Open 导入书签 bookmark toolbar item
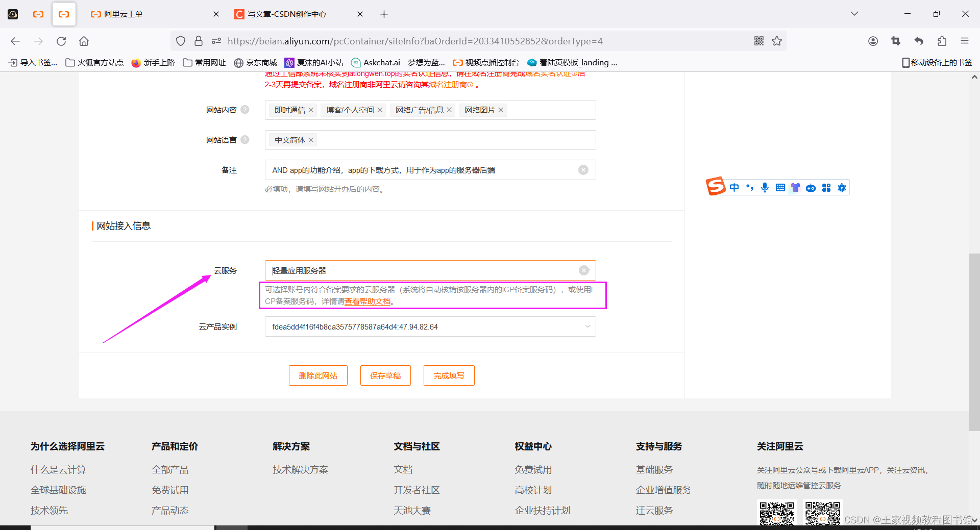The image size is (980, 530). click(x=33, y=63)
